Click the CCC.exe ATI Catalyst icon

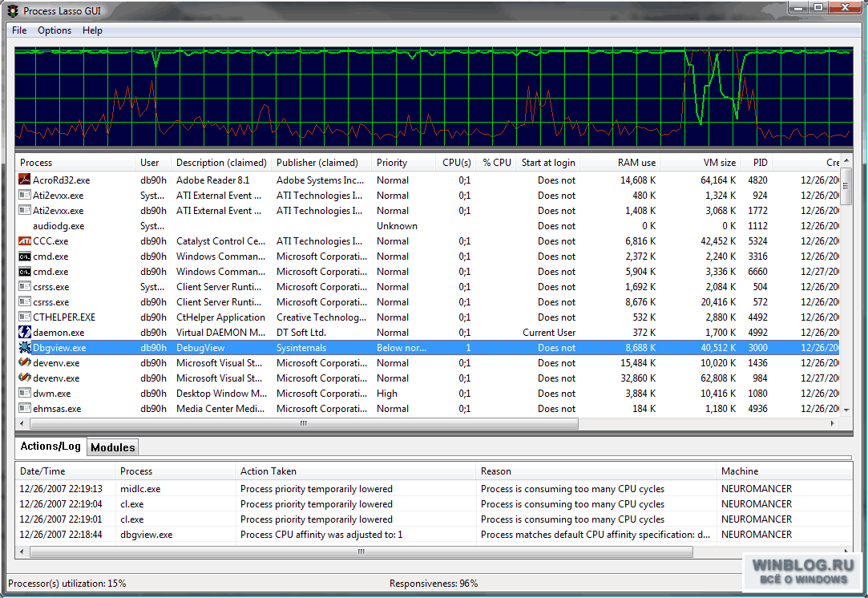[x=24, y=240]
